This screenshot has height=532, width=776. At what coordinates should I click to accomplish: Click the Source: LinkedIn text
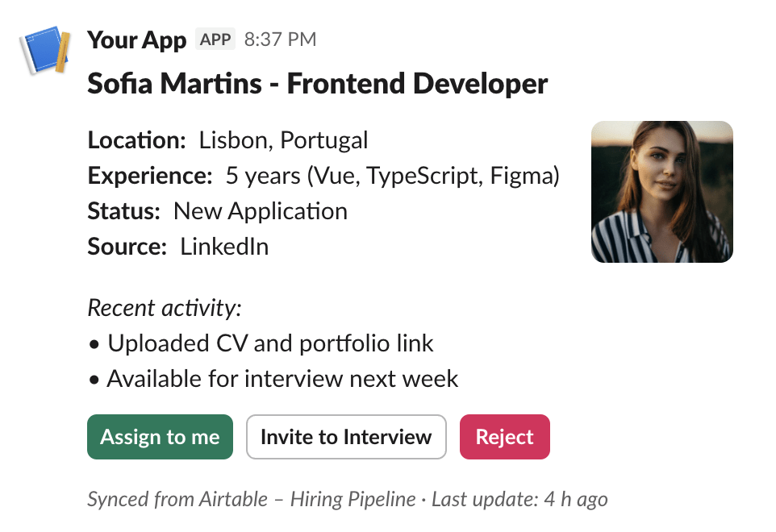[x=177, y=247]
